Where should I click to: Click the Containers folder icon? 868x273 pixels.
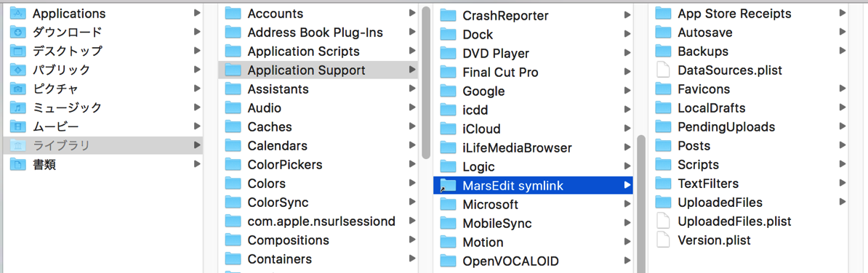(233, 258)
